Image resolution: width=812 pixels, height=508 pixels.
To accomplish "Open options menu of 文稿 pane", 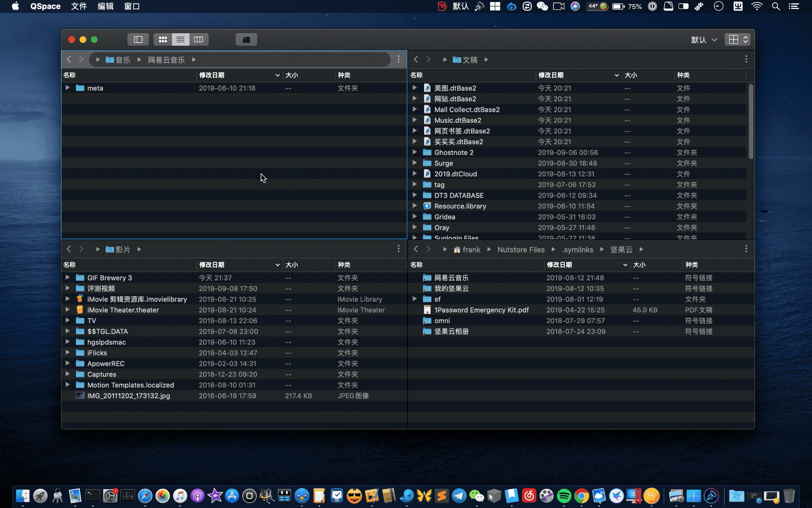I will (746, 59).
